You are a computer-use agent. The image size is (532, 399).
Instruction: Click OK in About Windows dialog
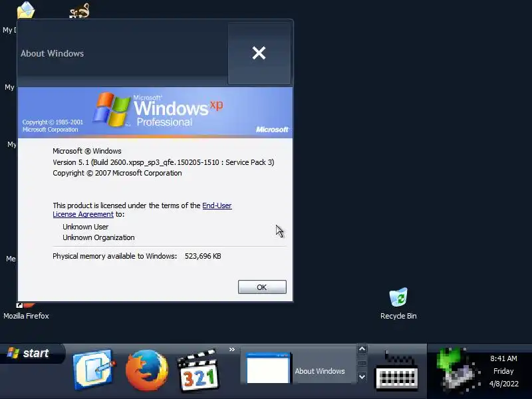tap(262, 287)
